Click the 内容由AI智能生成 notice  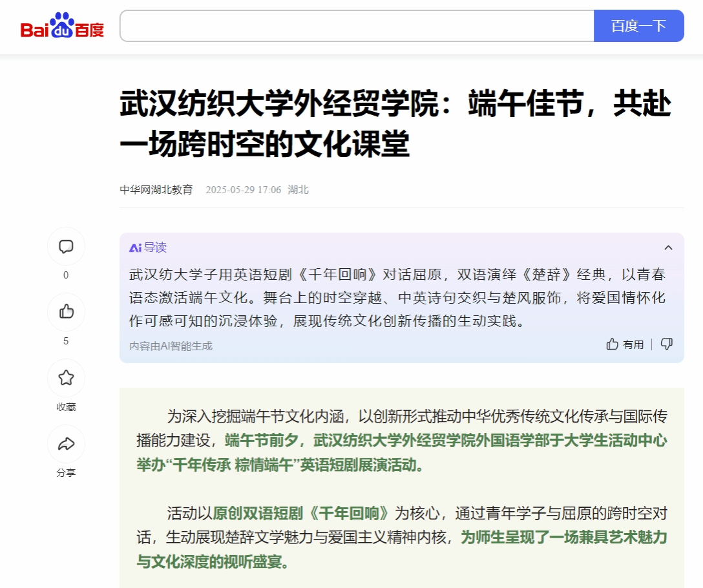pos(171,346)
